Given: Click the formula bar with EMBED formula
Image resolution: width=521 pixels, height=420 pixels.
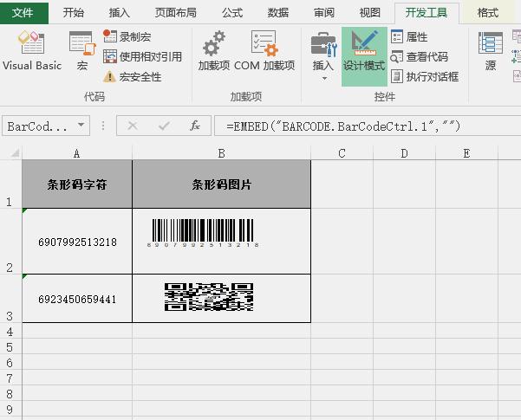Looking at the screenshot, I should click(368, 126).
